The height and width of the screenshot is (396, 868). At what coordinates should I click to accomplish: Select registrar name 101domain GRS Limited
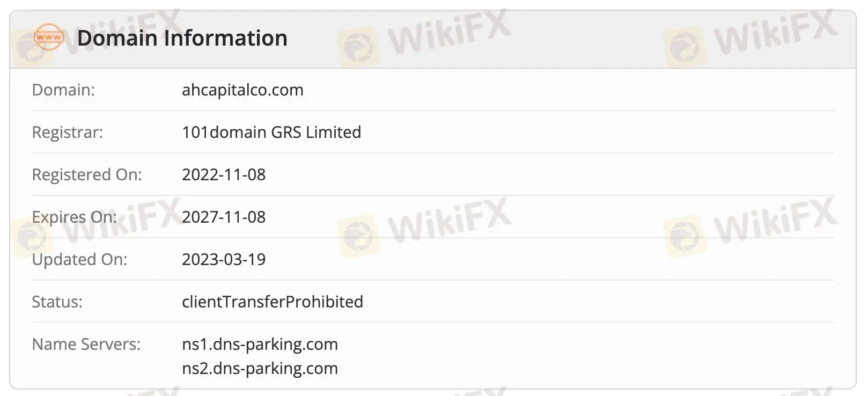click(271, 132)
